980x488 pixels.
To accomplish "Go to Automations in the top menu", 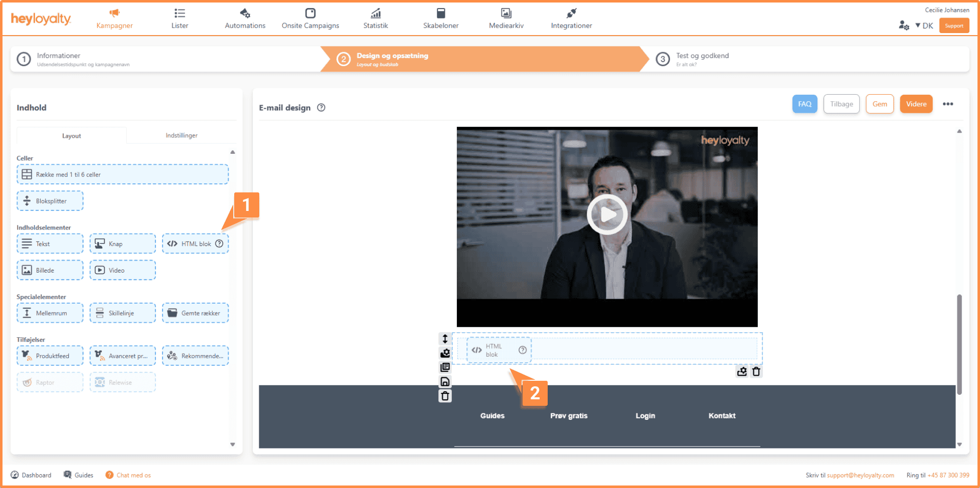I will tap(245, 19).
